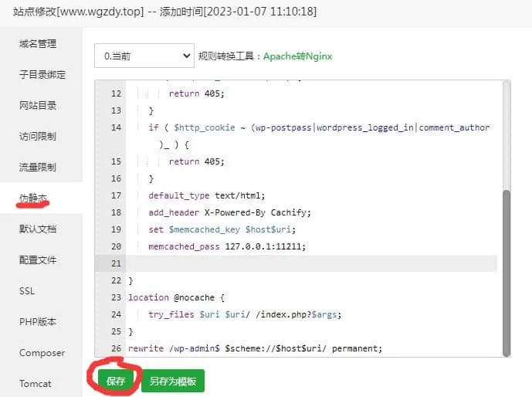Click the green 保存 button
Image resolution: width=532 pixels, height=397 pixels.
(x=116, y=381)
